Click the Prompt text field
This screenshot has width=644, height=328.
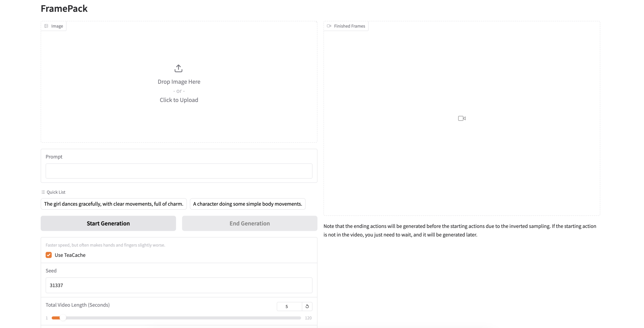[x=179, y=171]
